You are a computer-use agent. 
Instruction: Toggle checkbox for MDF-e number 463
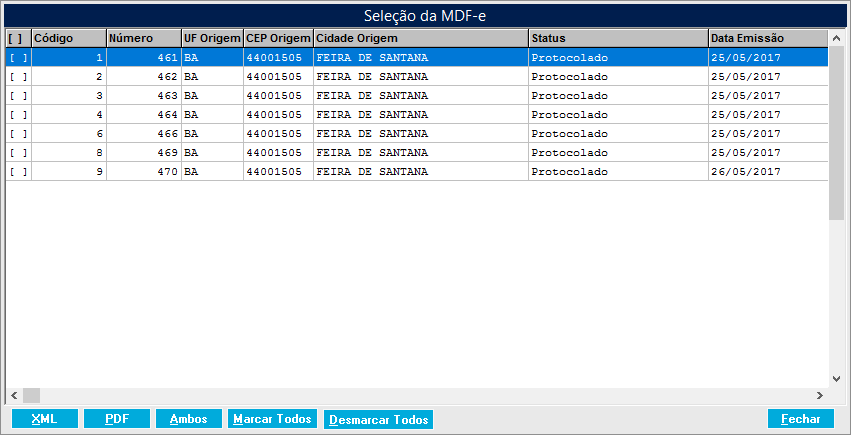coord(18,95)
